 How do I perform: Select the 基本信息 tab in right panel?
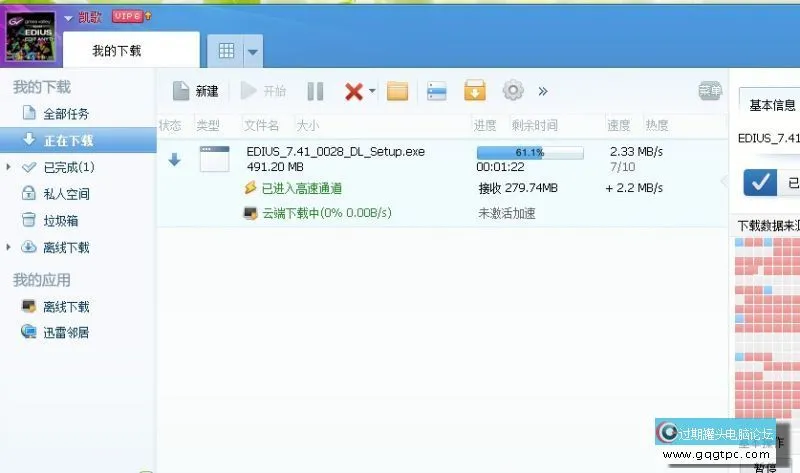click(x=772, y=106)
